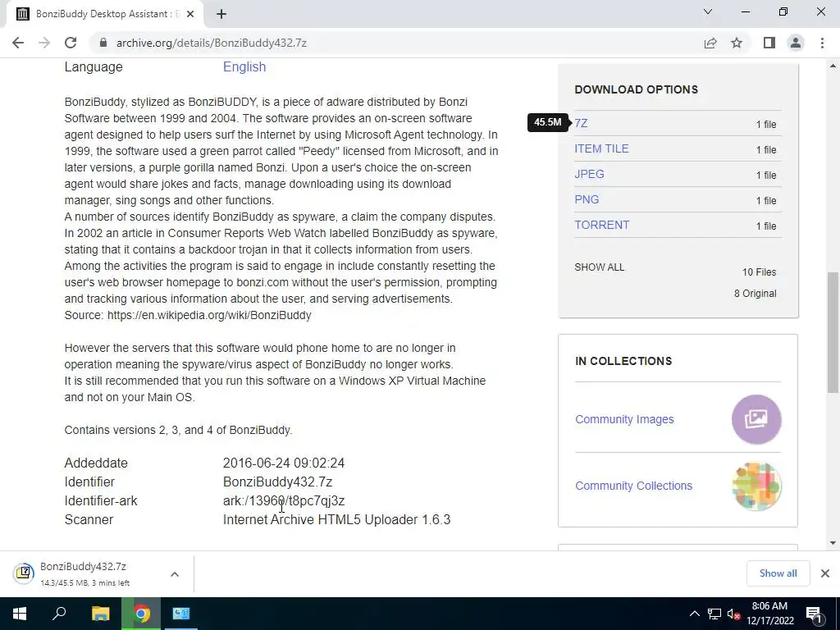This screenshot has height=630, width=840.
Task: Click the Chrome taskbar icon
Action: (x=141, y=614)
